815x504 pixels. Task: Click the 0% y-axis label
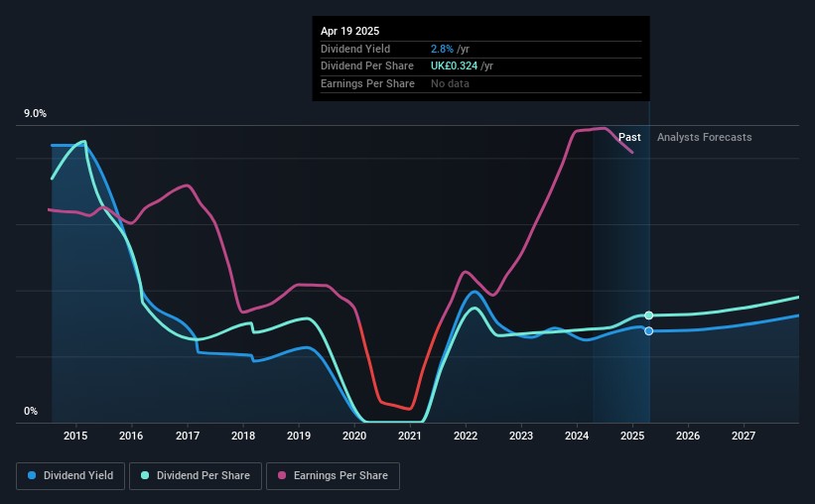pos(31,412)
